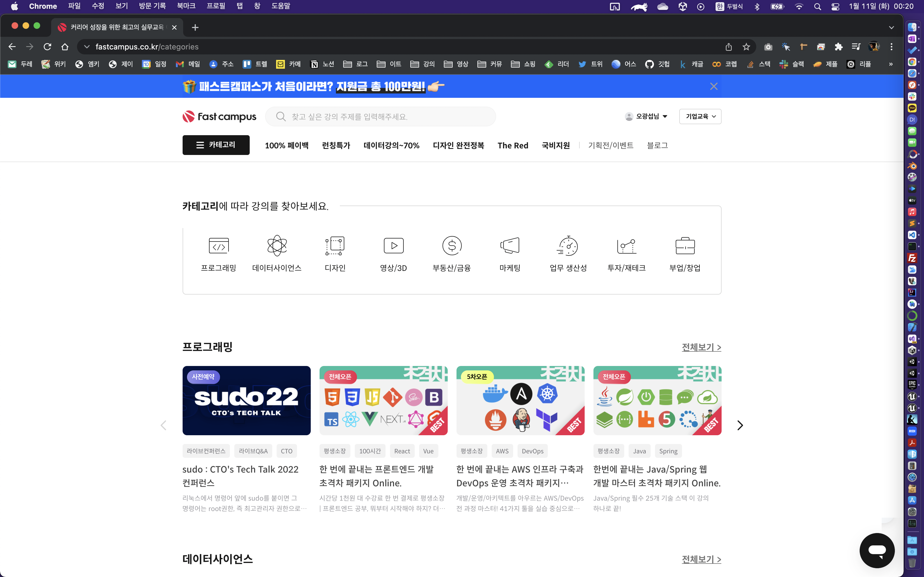Open the 프로그래밍 category icon
Screen dimensions: 924x577
(x=219, y=246)
